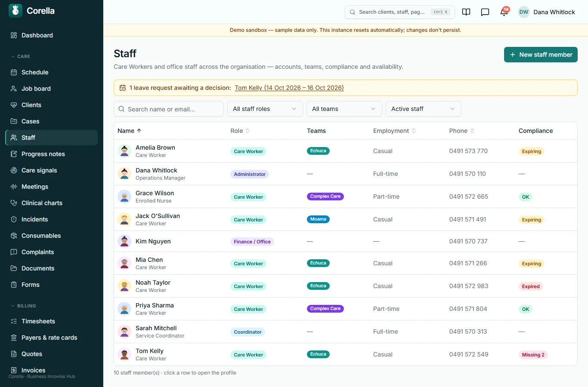
Task: Click Kim Nguyen's Finance / Office role
Action: [252, 242]
